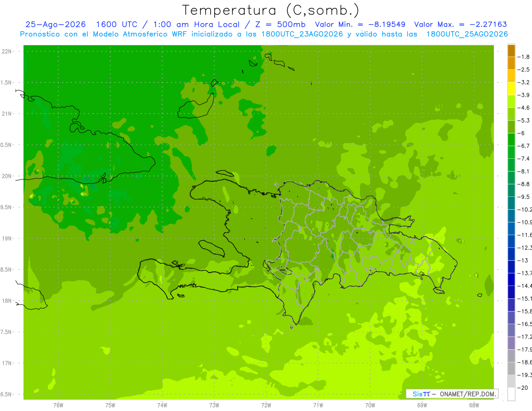Click the '68W' longitude label

click(x=474, y=405)
